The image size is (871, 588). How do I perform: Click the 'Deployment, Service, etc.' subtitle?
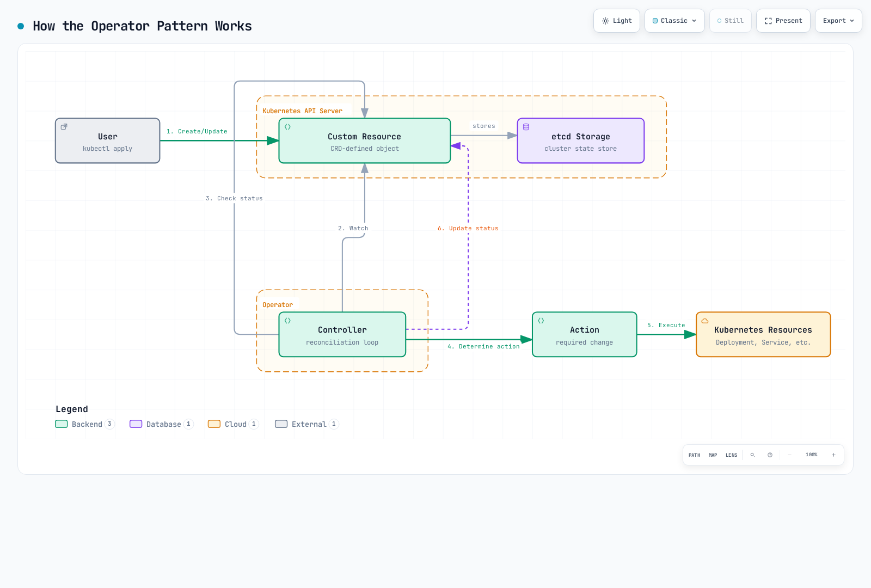[x=763, y=342]
